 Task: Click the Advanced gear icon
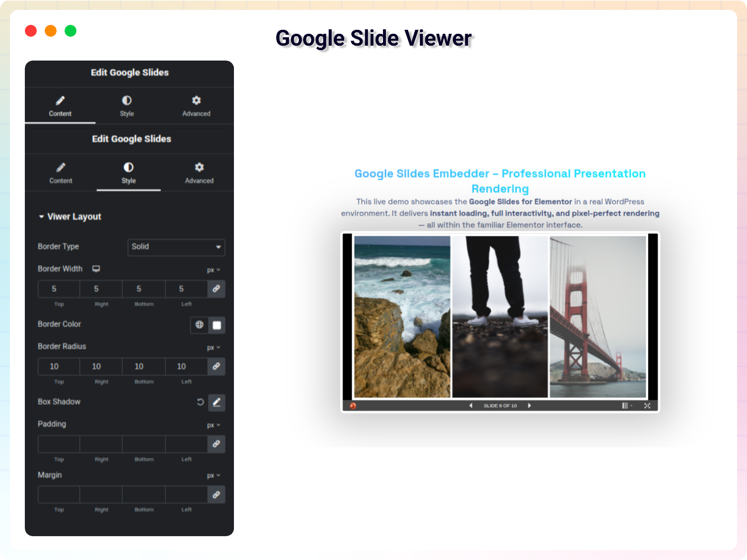(x=196, y=100)
